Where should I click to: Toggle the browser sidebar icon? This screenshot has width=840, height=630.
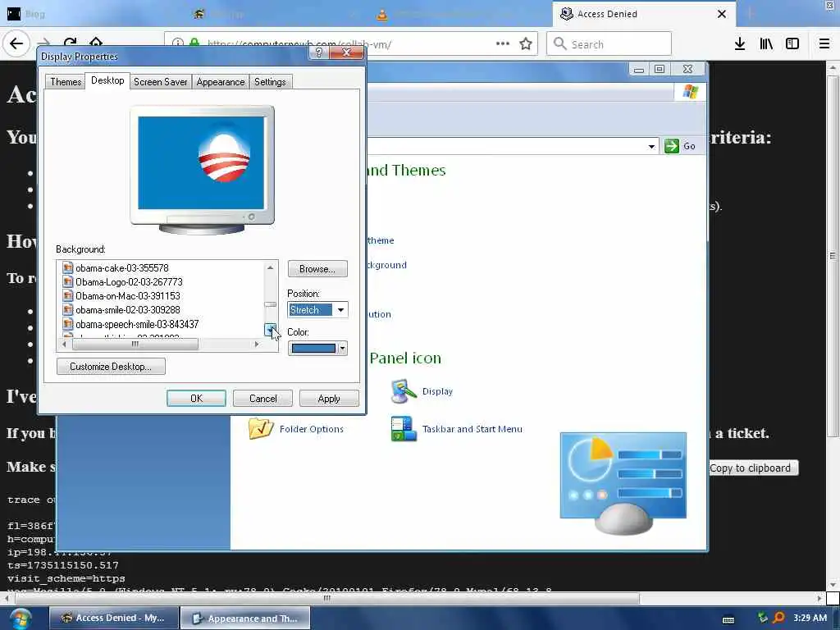(792, 44)
